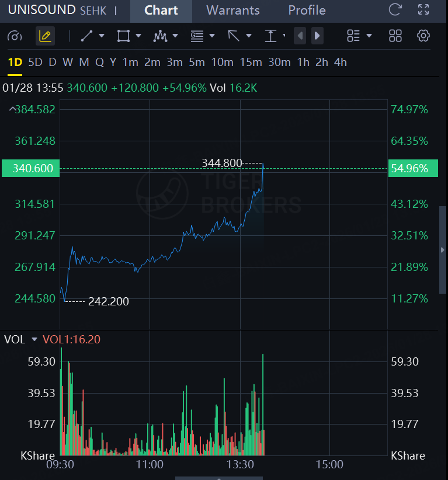Image resolution: width=448 pixels, height=480 pixels.
Task: Click the bottom panel resize handle
Action: [219, 478]
